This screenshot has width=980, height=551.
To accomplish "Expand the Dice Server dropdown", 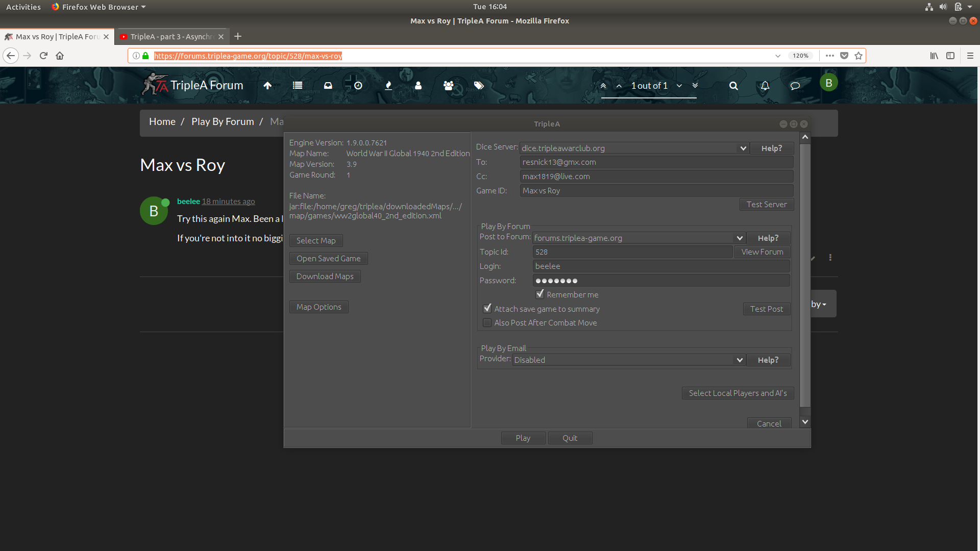I will click(743, 148).
